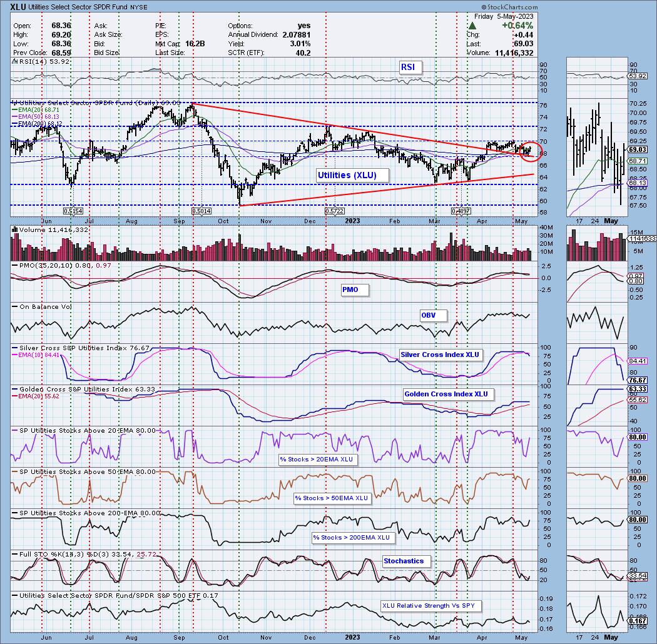Select the High value 69.20

pyautogui.click(x=61, y=35)
